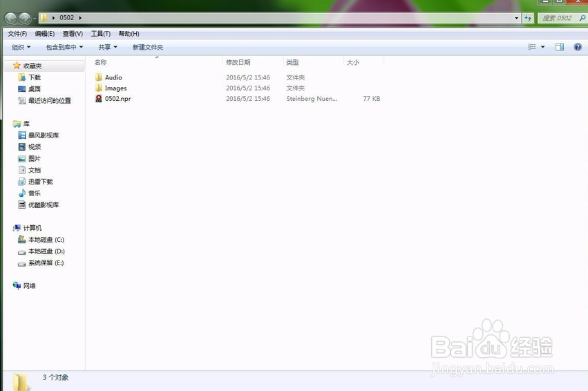Click the 搜索 0502 search box
Image resolution: width=588 pixels, height=391 pixels.
(x=557, y=18)
